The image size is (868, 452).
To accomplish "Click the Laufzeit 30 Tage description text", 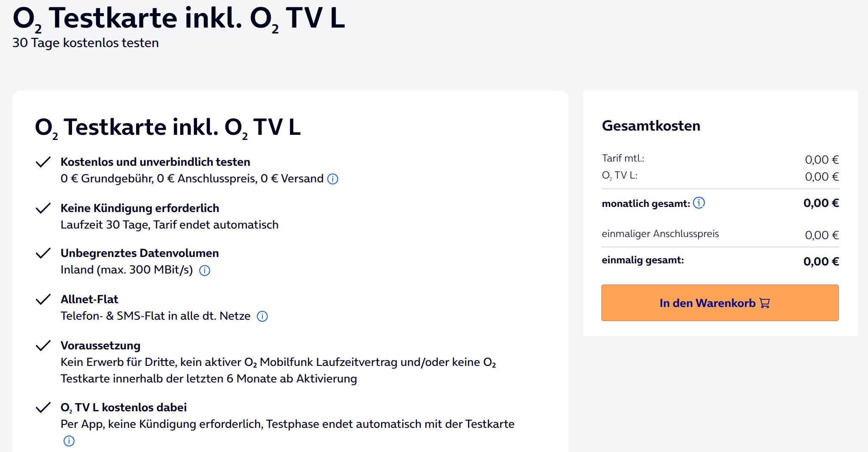I will pyautogui.click(x=170, y=225).
